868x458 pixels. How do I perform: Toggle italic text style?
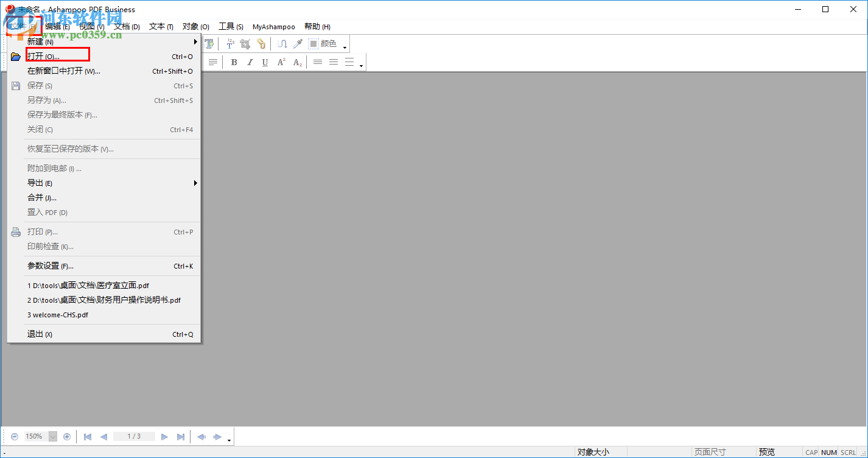pos(250,62)
